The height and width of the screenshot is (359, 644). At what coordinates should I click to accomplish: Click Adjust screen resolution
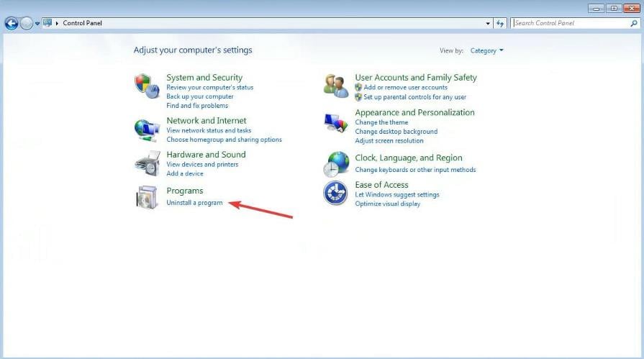pos(389,140)
